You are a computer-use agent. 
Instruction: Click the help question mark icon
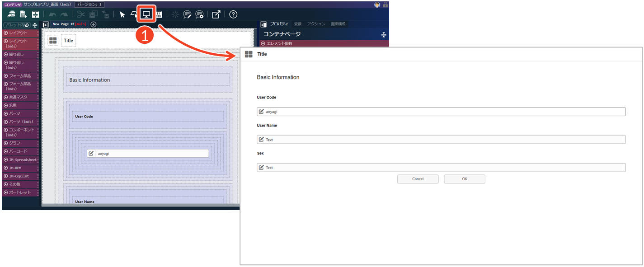click(233, 14)
